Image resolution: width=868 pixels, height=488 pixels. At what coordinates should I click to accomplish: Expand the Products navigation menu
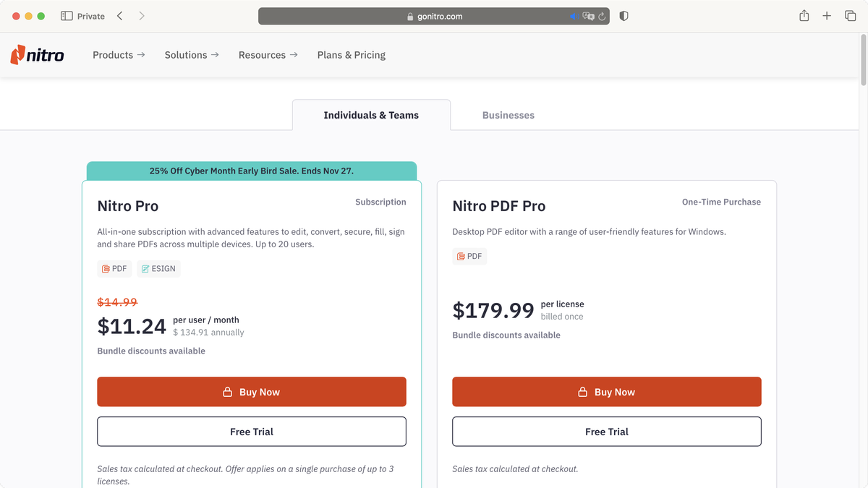tap(118, 54)
